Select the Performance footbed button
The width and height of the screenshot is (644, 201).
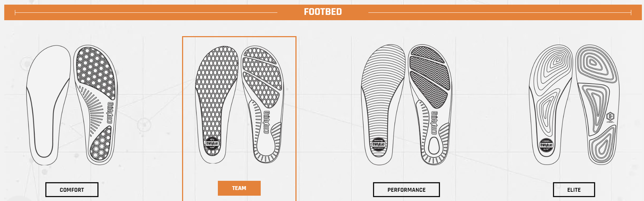(406, 190)
